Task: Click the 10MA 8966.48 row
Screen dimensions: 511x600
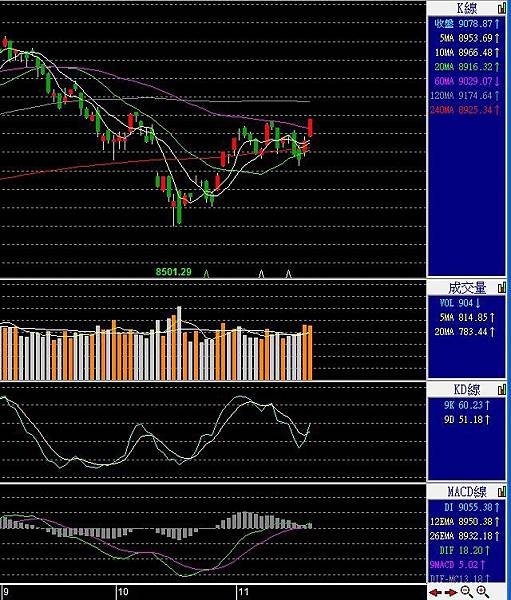Action: pos(467,52)
